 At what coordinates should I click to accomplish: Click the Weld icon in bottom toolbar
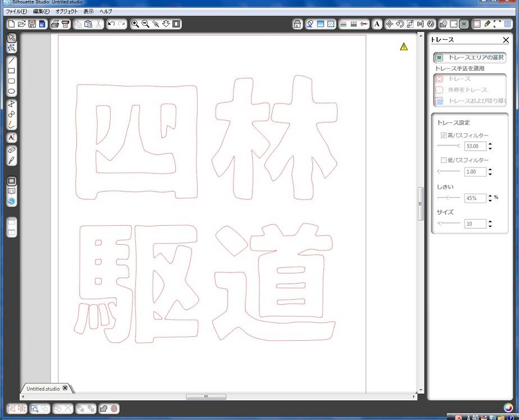103,409
